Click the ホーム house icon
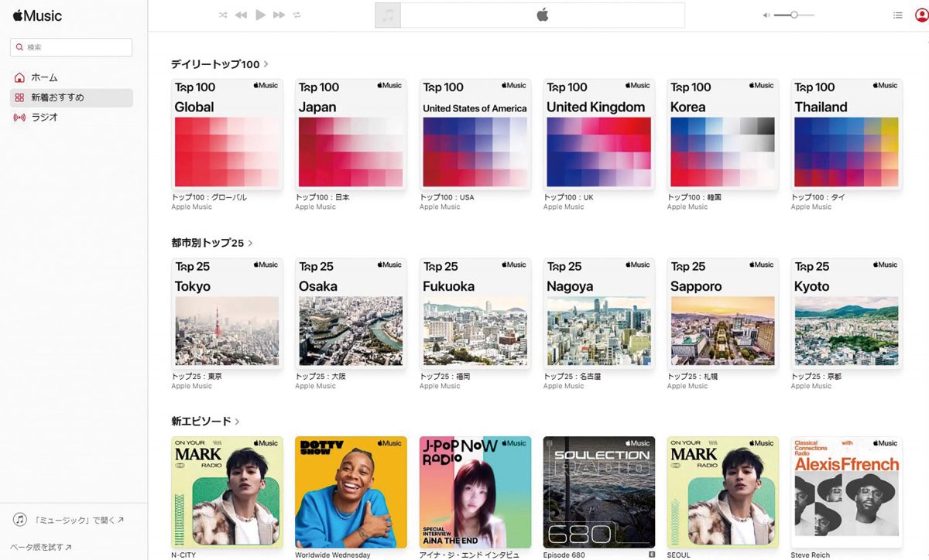This screenshot has height=560, width=929. 19,77
